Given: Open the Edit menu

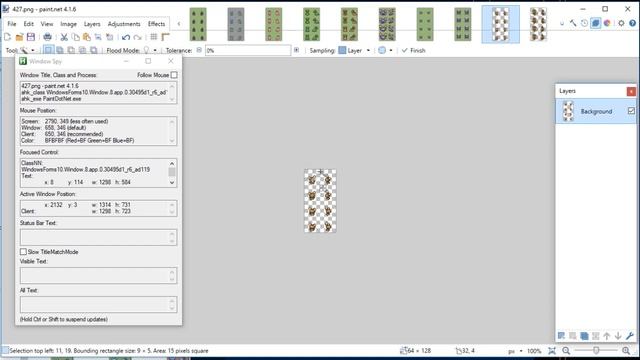Looking at the screenshot, I should coord(29,24).
